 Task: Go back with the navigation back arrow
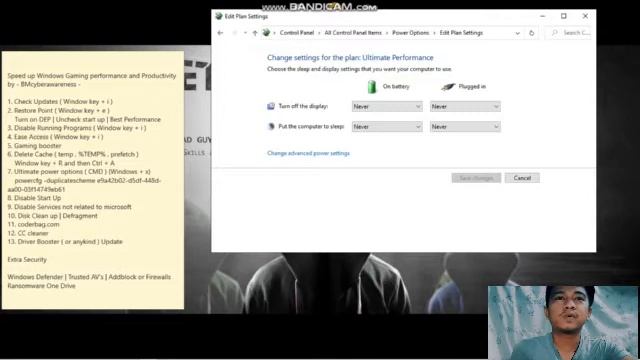(220, 33)
